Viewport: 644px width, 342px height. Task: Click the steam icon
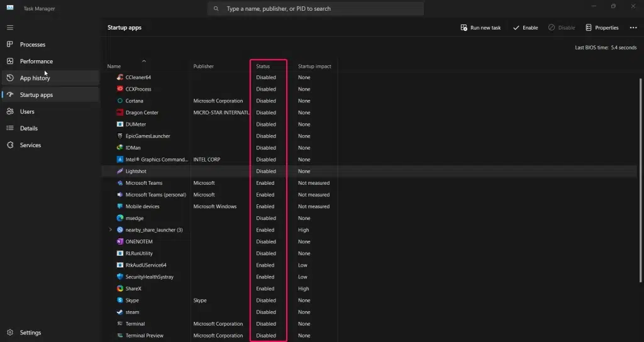coord(120,312)
